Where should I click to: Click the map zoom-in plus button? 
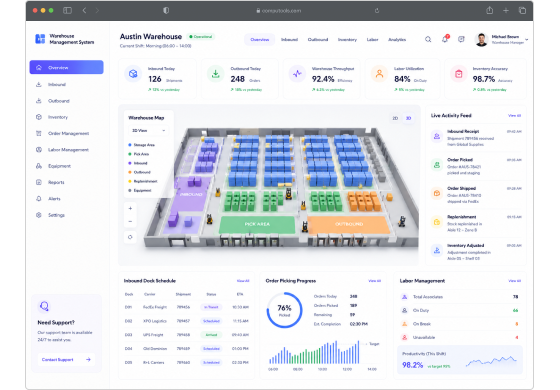tap(130, 208)
